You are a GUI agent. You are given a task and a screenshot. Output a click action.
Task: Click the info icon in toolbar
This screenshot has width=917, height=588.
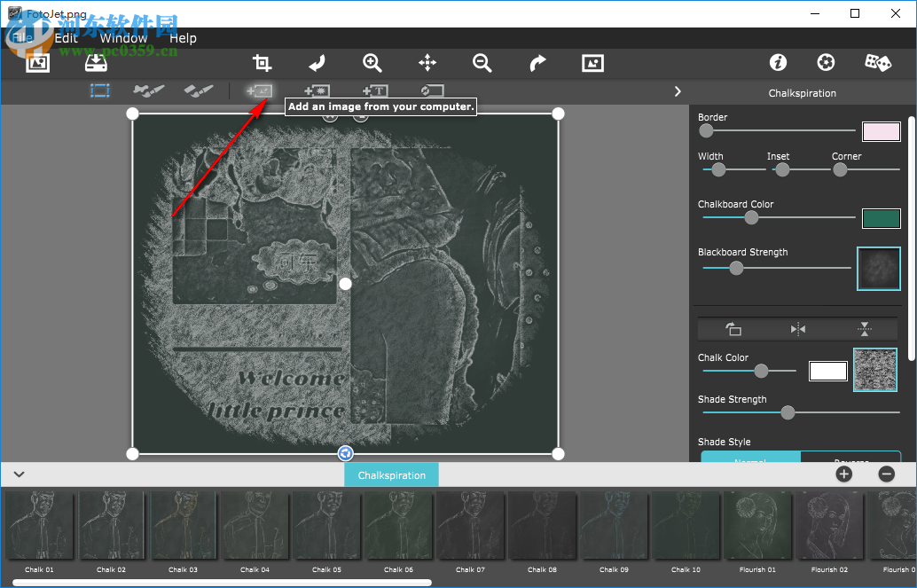click(778, 62)
